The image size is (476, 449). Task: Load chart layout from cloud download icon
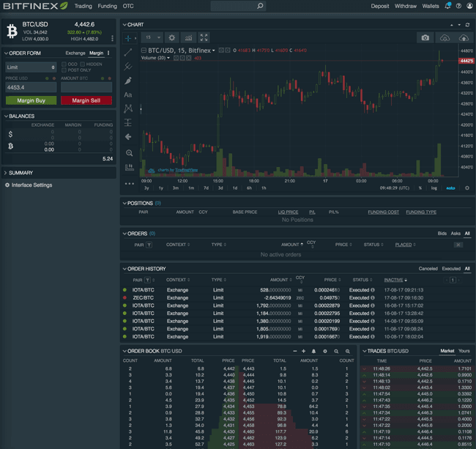pos(445,37)
